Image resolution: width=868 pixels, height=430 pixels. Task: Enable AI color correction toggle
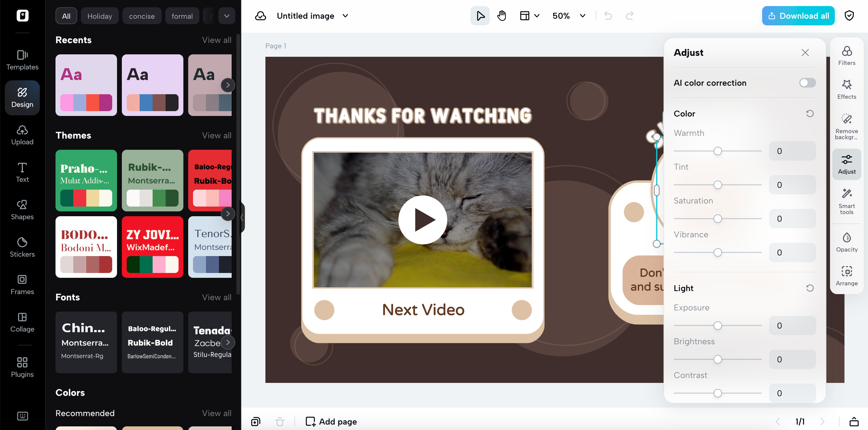[807, 83]
